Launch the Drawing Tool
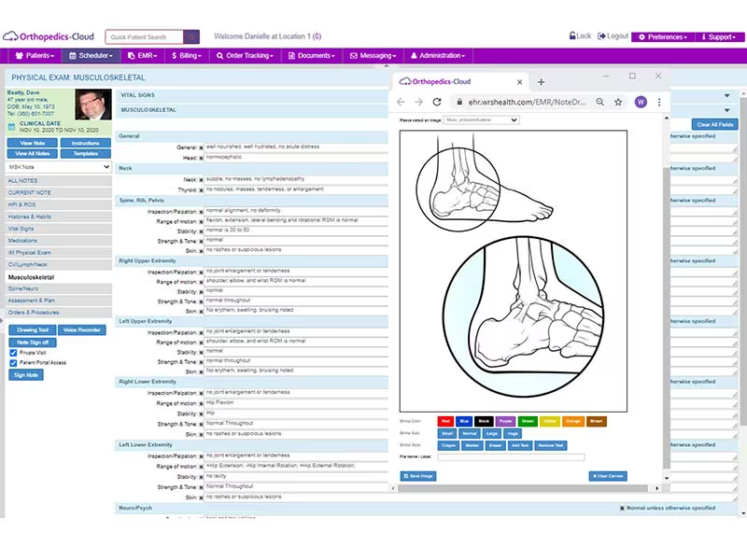The height and width of the screenshot is (560, 747). [33, 330]
